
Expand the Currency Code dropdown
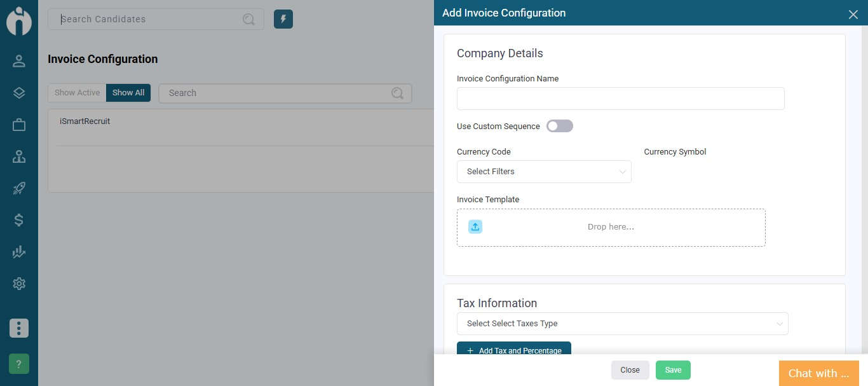click(x=544, y=172)
